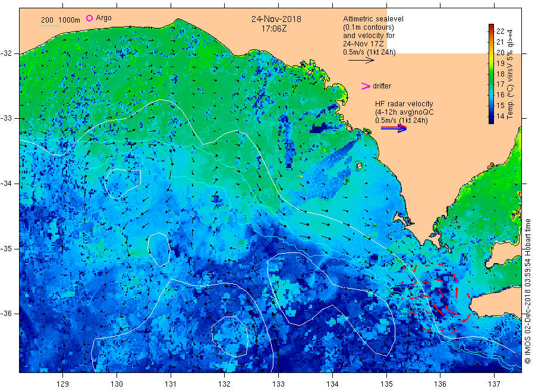This screenshot has width=535, height=392.
Task: Click the colorbar value '14'
Action: click(x=500, y=116)
